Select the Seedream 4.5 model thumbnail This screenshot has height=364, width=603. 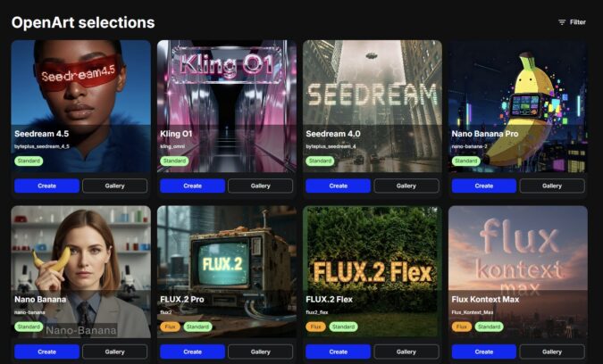tap(80, 106)
